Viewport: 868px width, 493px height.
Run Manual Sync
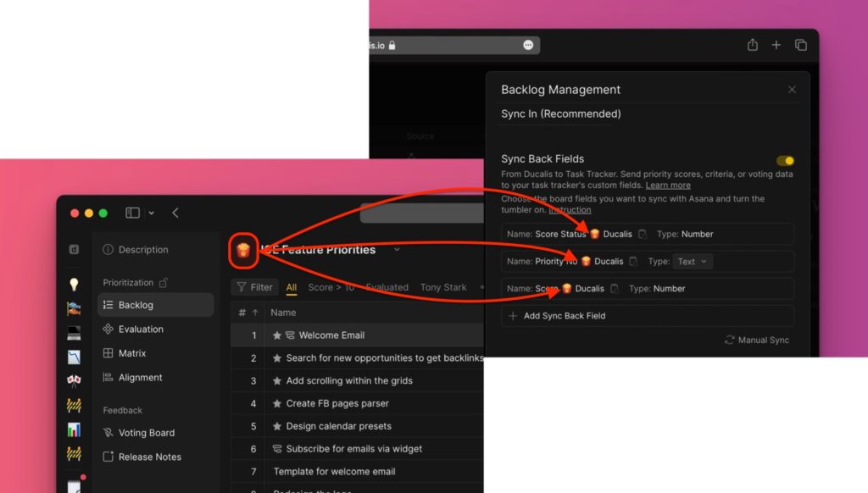tap(757, 341)
